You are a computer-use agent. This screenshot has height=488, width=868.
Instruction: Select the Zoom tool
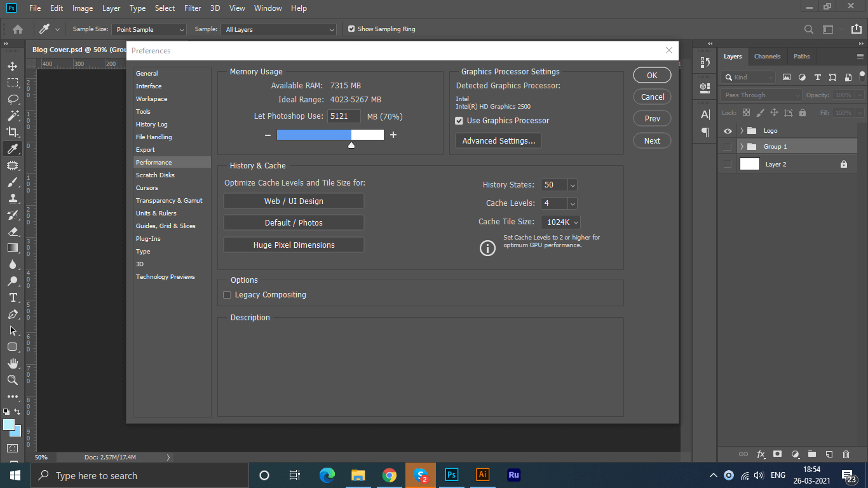[13, 380]
